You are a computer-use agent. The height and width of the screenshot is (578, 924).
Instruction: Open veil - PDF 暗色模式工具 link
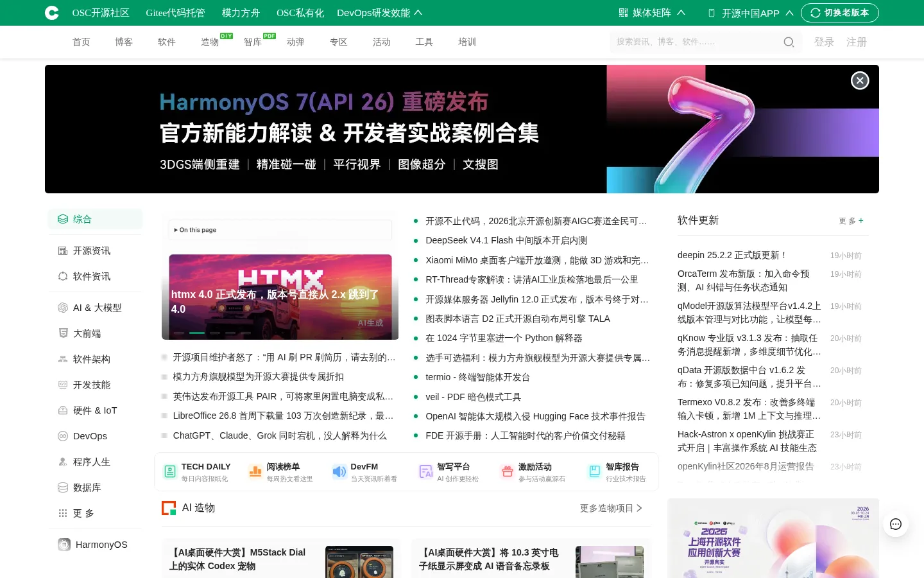473,397
